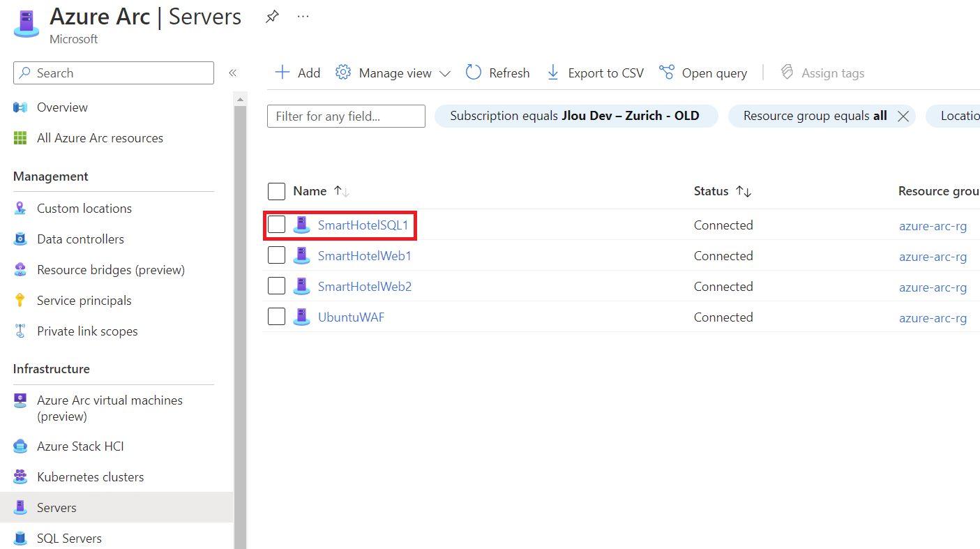This screenshot has width=980, height=549.
Task: Open Resource group equals all filter
Action: click(815, 116)
